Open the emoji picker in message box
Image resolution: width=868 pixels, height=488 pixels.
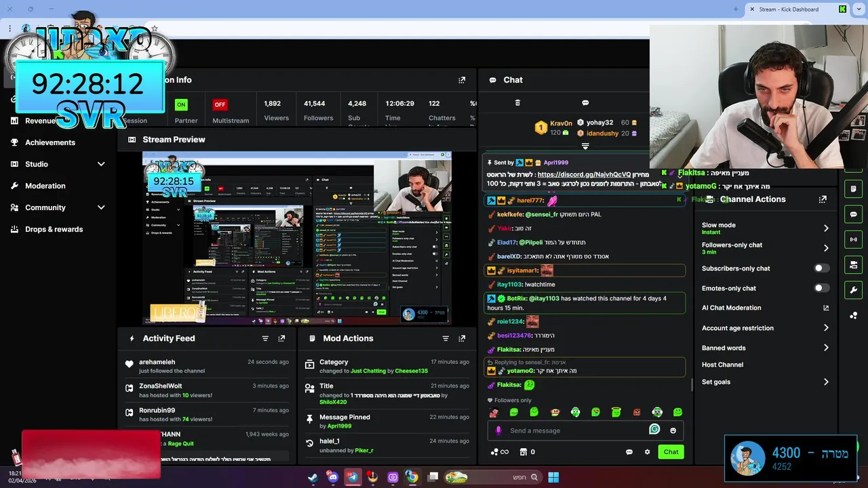(673, 430)
